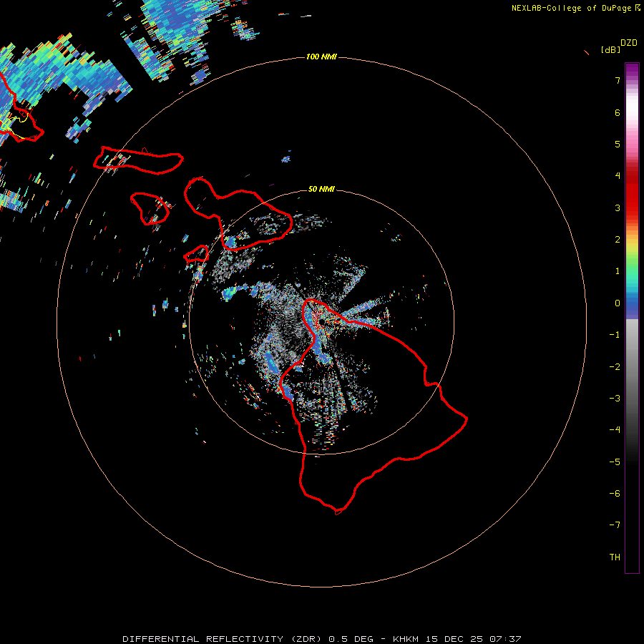Screen dimensions: 644x644
Task: Click the -4 value on the color scale
Action: pos(615,429)
